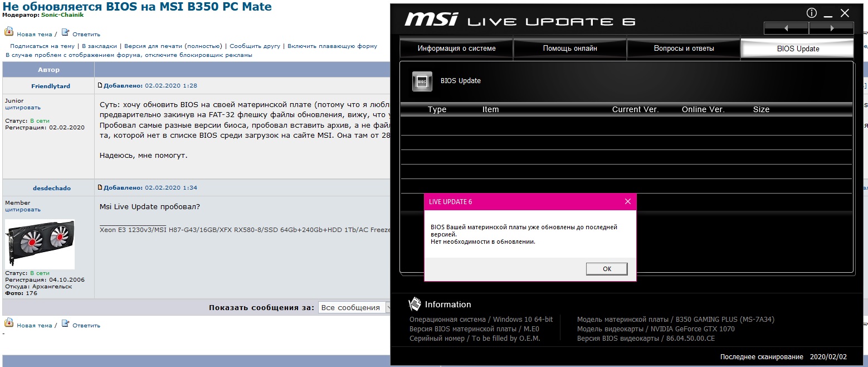The width and height of the screenshot is (868, 367).
Task: Click post icon next to 02.02.2020 1:34
Action: (100, 188)
